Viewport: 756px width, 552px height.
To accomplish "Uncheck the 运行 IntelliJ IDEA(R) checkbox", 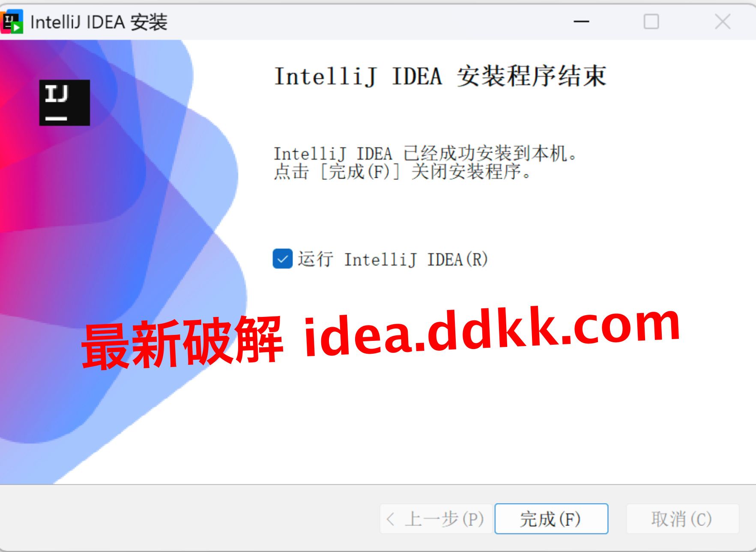I will pos(283,259).
